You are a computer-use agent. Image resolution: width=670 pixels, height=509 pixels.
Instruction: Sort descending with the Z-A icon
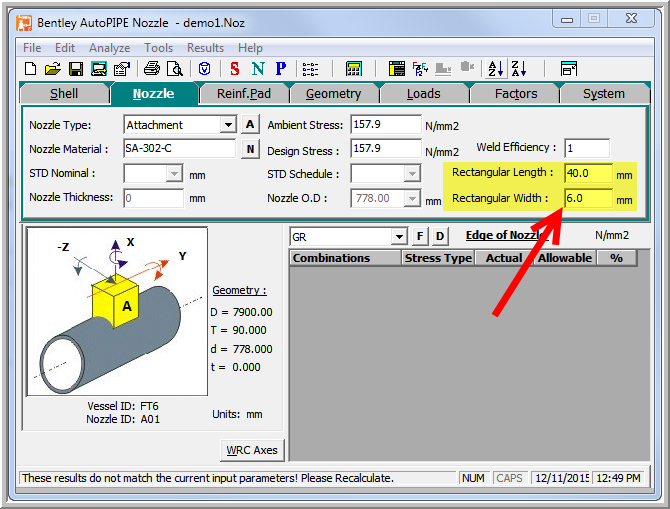pyautogui.click(x=519, y=68)
